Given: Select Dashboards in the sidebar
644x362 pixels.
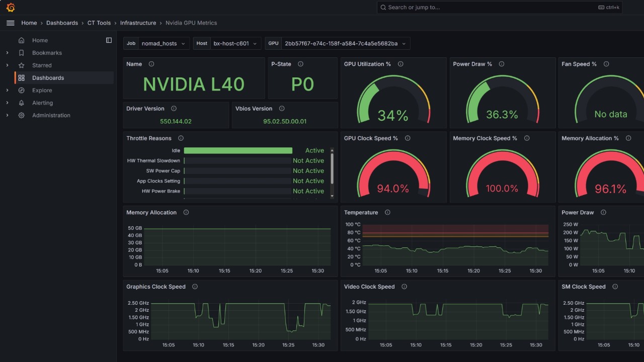Looking at the screenshot, I should [x=48, y=78].
